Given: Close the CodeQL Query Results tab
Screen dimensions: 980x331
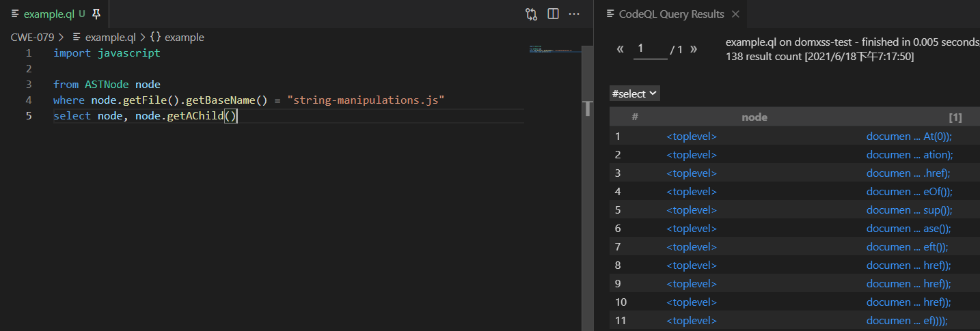Looking at the screenshot, I should click(735, 14).
